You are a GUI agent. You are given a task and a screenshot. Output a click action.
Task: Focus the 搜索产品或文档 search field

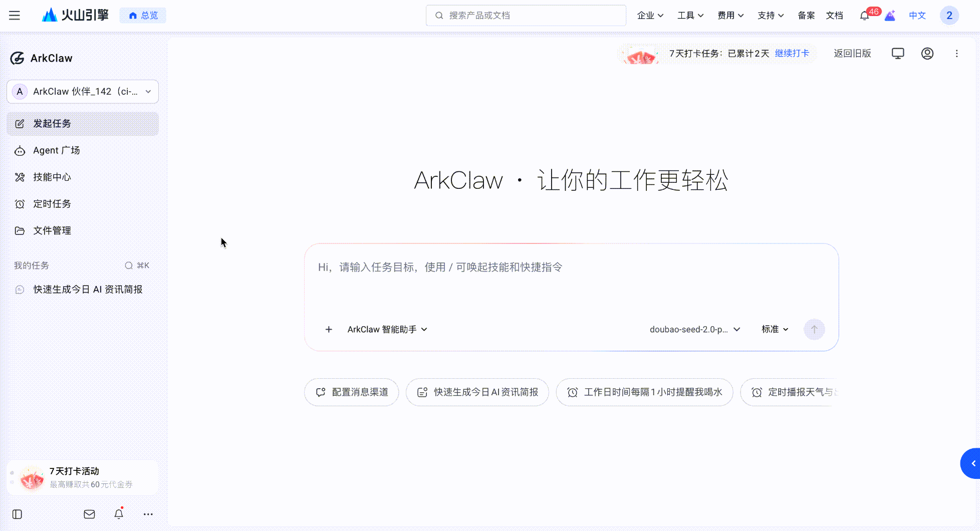(x=526, y=16)
